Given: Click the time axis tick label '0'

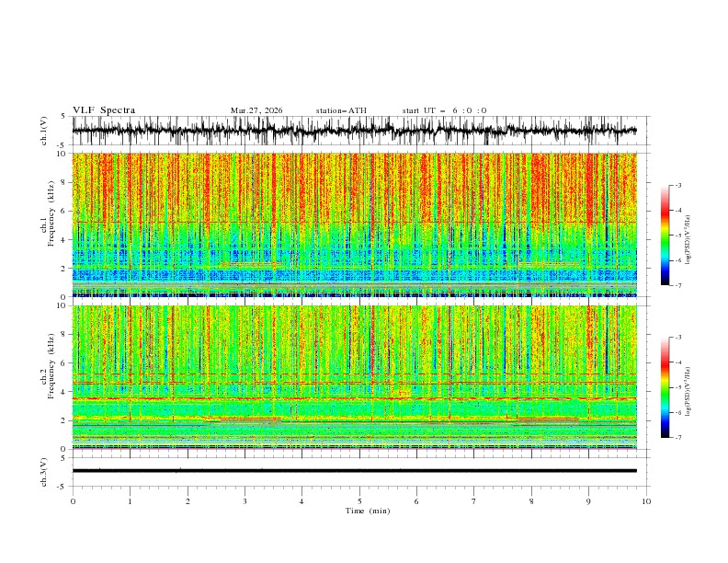Looking at the screenshot, I should pyautogui.click(x=73, y=501).
